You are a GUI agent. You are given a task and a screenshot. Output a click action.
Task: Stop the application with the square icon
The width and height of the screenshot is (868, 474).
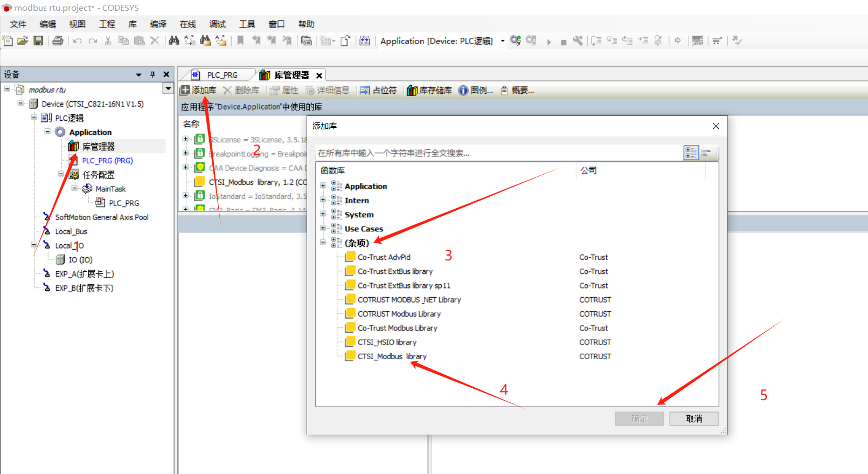[564, 42]
